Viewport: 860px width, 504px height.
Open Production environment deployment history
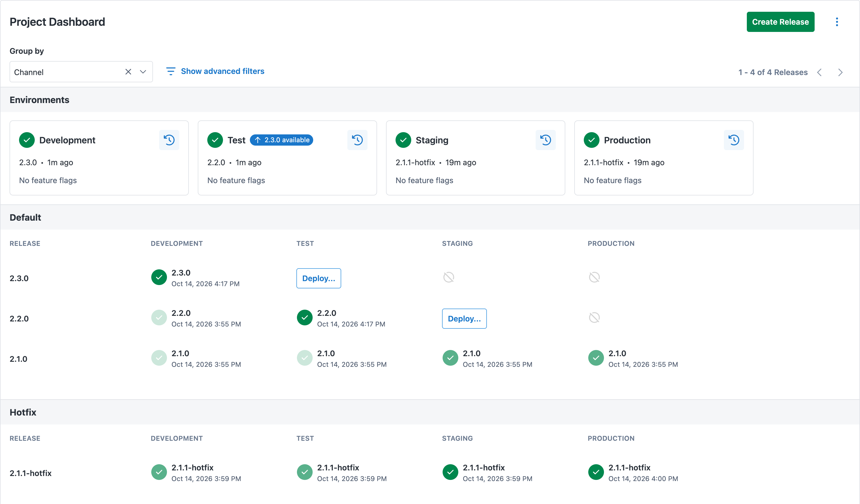734,140
